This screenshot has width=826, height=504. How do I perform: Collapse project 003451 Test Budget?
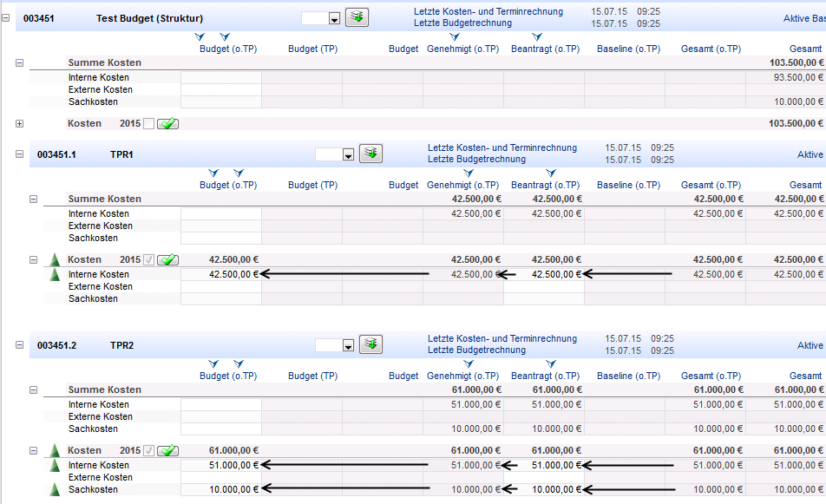(6, 17)
